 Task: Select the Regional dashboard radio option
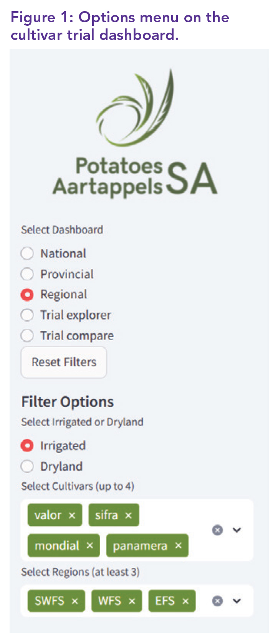(27, 295)
